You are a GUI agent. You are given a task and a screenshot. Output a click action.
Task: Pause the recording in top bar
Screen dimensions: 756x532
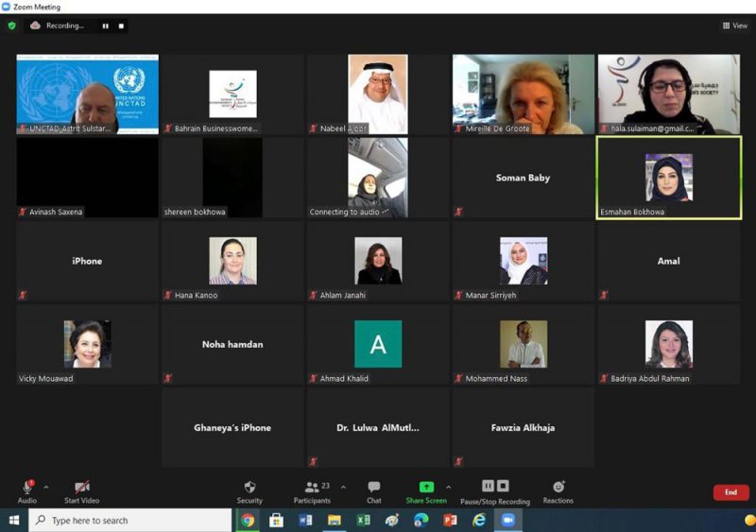pyautogui.click(x=106, y=26)
